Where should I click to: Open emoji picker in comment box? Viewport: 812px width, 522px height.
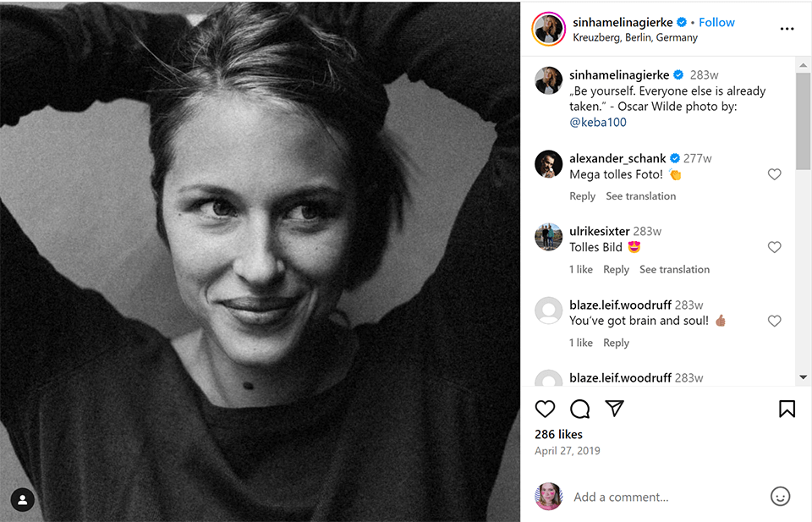(780, 497)
